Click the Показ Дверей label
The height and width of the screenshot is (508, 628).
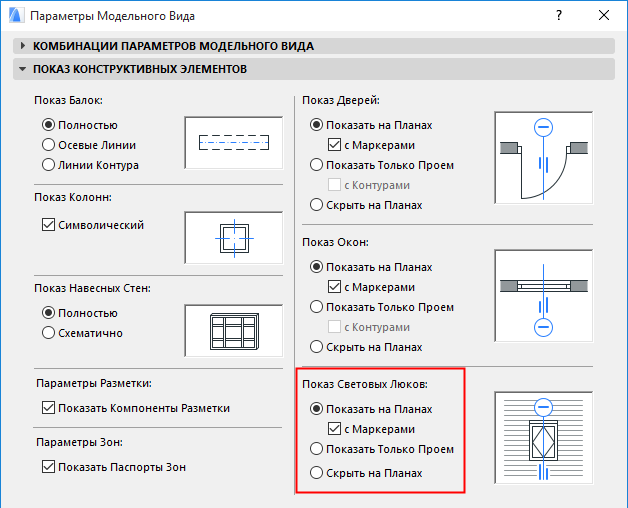341,100
